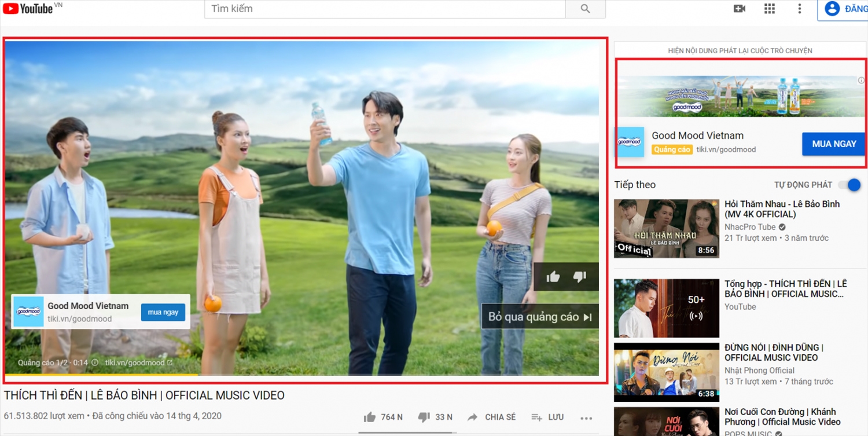
Task: Click the blue MUA NGAY button
Action: point(833,144)
